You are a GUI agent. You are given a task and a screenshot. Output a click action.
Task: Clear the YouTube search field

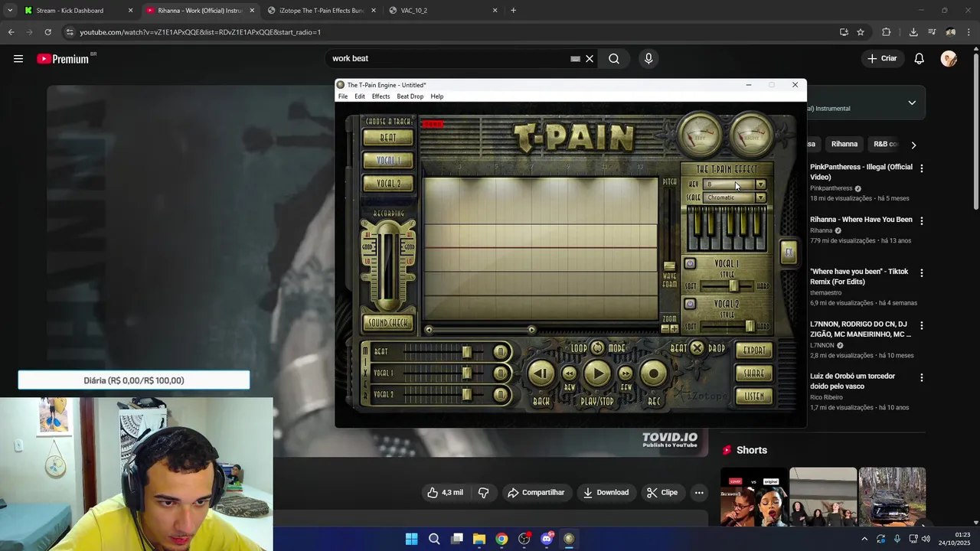pyautogui.click(x=590, y=59)
